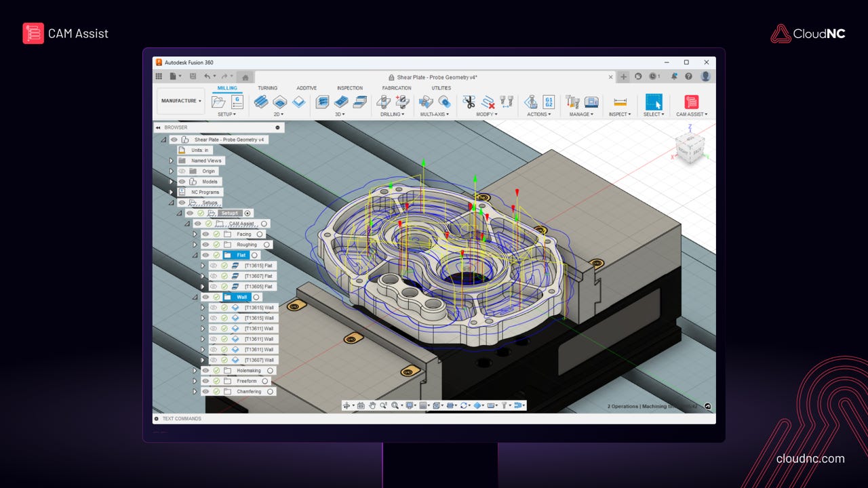Select the third 3D strategy icon
This screenshot has height=488, width=868.
tap(359, 102)
